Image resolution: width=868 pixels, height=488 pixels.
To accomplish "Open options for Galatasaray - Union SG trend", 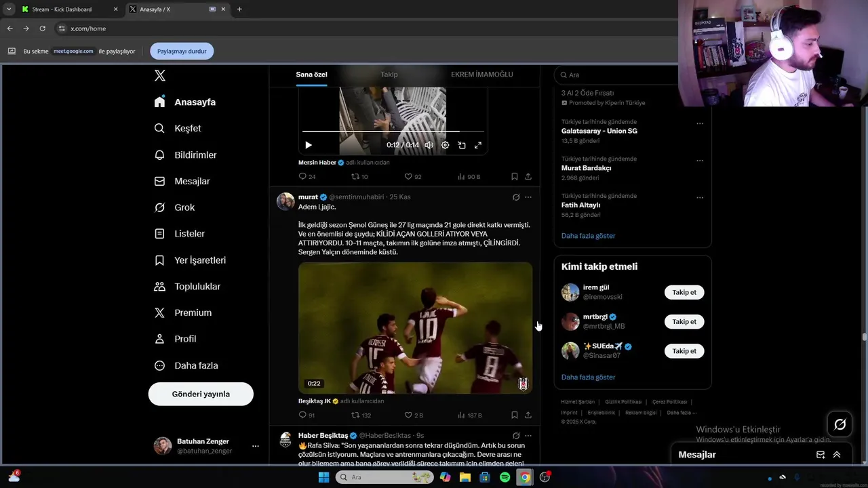I will (x=700, y=123).
